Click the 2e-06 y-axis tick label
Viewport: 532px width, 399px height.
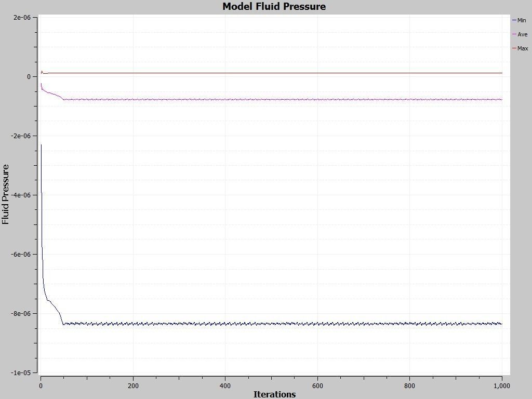[x=22, y=18]
